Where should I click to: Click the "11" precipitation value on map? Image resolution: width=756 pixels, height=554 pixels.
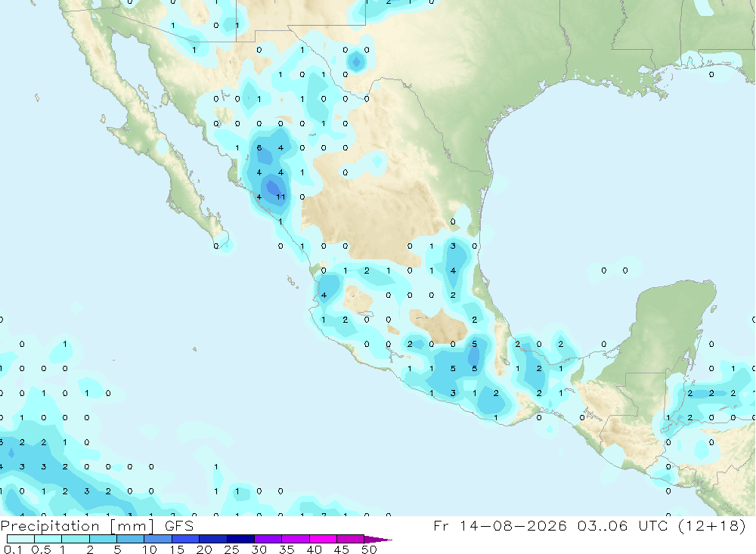click(x=280, y=197)
